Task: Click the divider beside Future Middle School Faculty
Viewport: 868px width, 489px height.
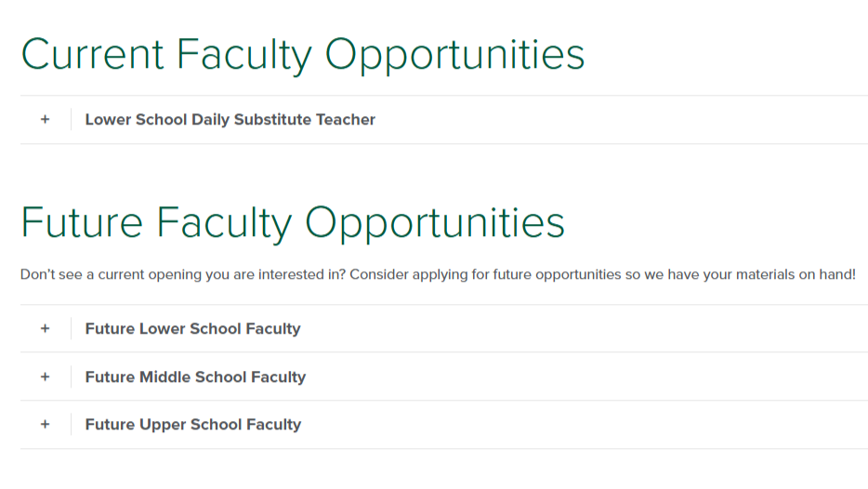Action: point(71,377)
